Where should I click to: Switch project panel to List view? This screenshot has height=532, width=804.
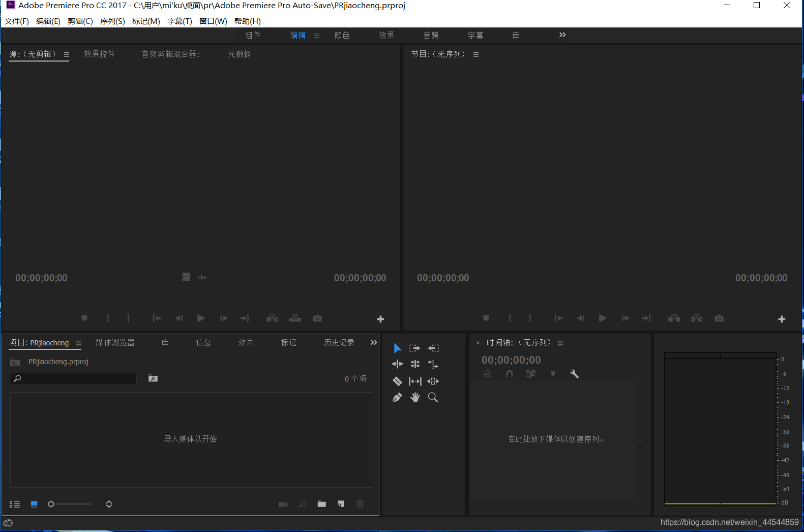pos(15,504)
